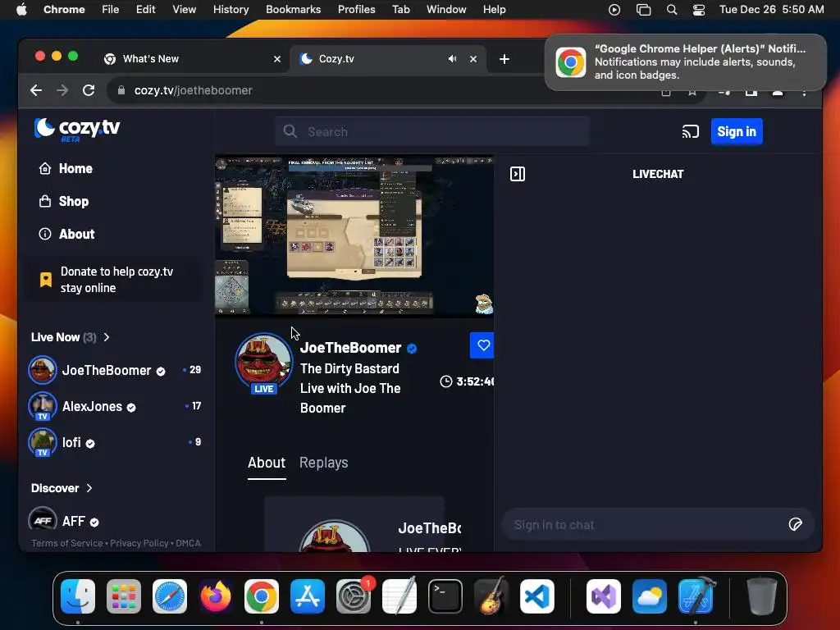Click the site lock icon
840x630 pixels.
(x=121, y=90)
